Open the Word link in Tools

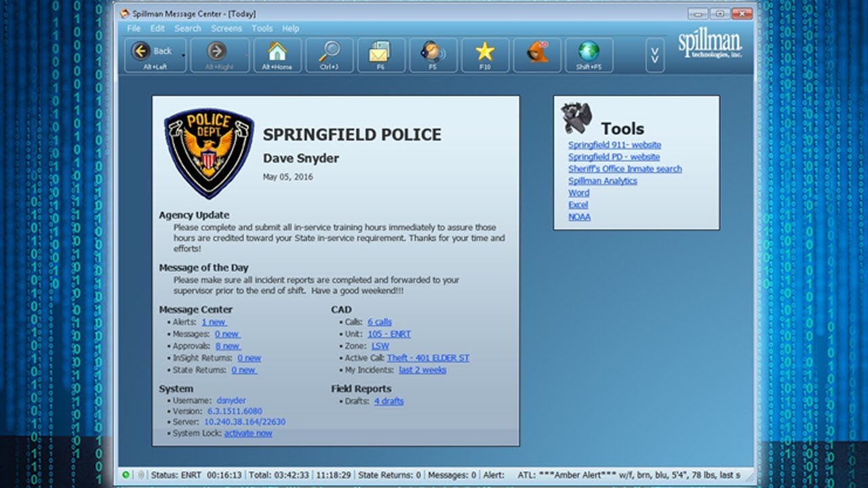click(x=578, y=192)
